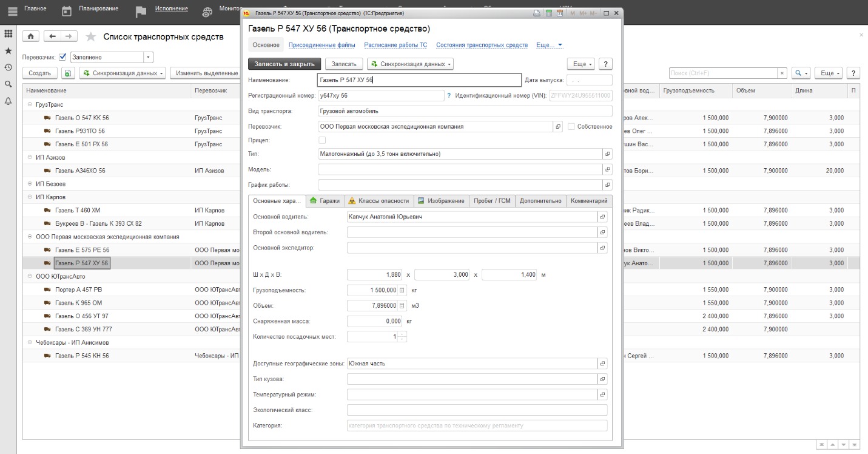
Task: Open Перевозчик field lookup icon
Action: 558,127
